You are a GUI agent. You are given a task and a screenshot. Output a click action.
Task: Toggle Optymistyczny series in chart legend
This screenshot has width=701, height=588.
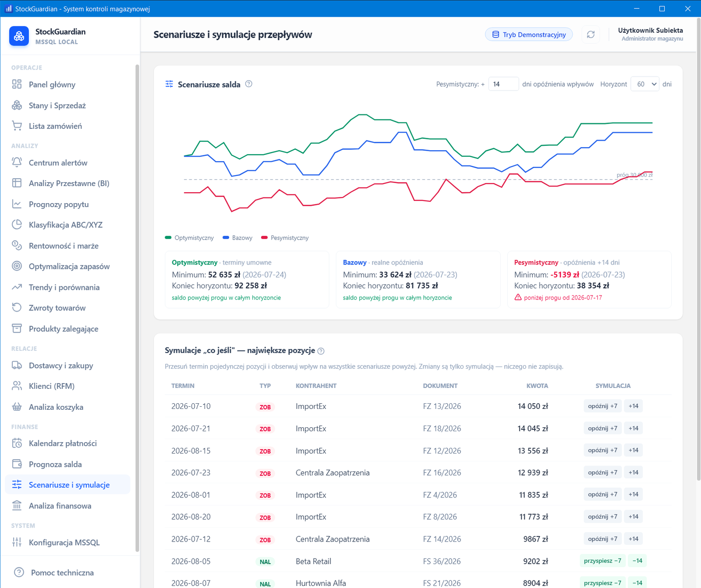(x=189, y=238)
